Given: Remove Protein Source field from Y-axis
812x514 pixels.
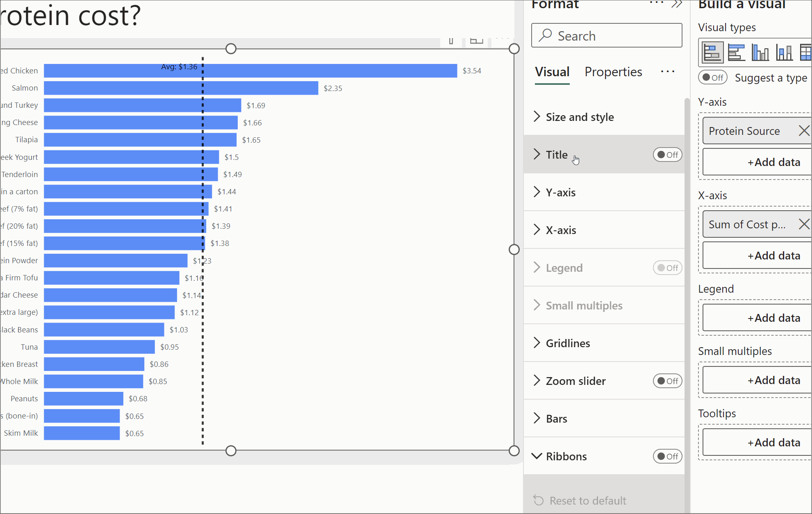Looking at the screenshot, I should tap(804, 131).
